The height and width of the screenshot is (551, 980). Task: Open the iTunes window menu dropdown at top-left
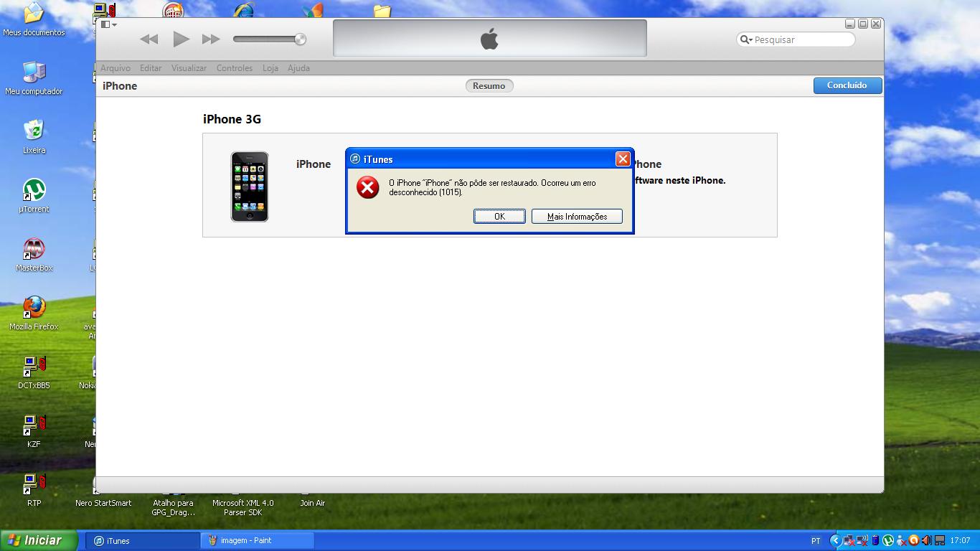point(108,24)
